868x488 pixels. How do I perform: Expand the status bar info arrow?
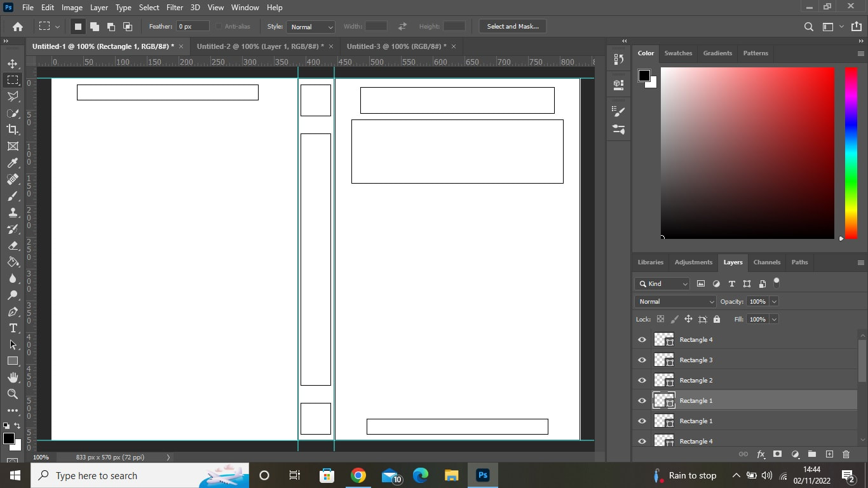(168, 457)
